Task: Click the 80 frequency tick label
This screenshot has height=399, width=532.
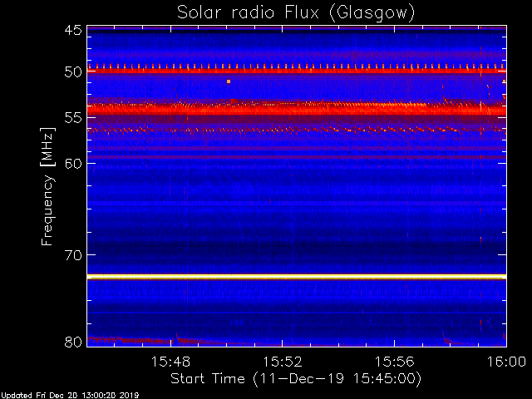Action: [73, 342]
